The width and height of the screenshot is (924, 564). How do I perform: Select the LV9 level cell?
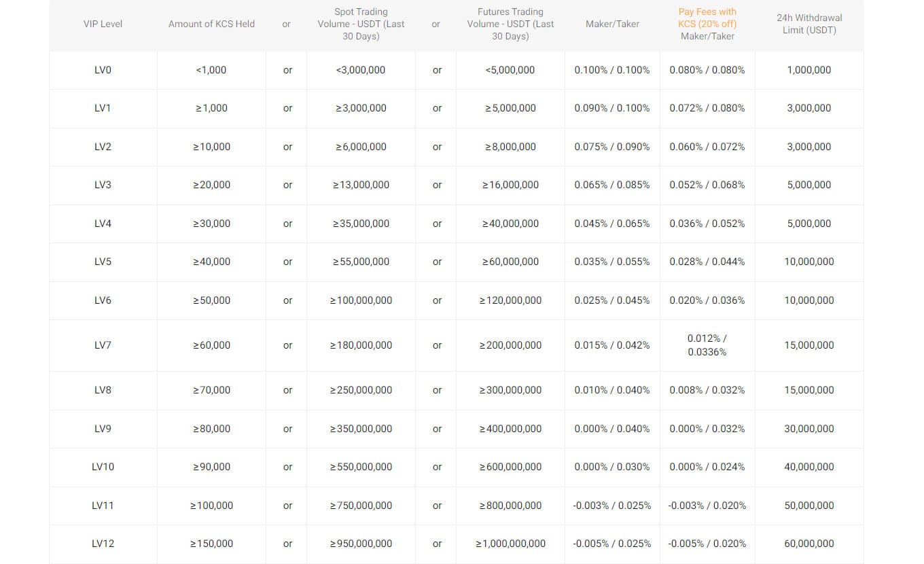[103, 429]
